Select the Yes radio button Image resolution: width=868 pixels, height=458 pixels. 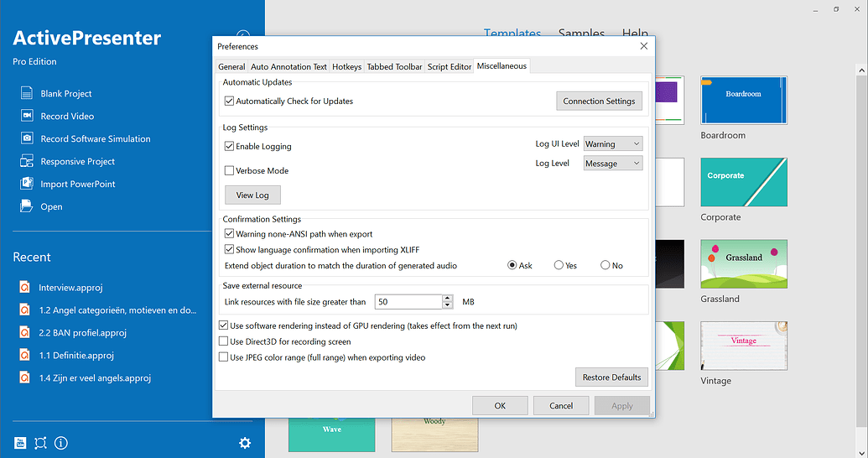click(x=559, y=266)
